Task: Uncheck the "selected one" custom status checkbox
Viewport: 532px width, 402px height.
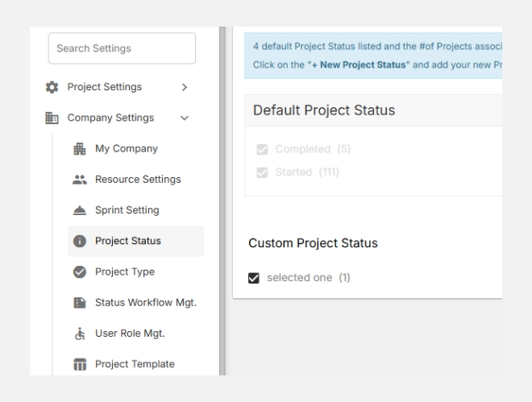Action: pyautogui.click(x=254, y=278)
